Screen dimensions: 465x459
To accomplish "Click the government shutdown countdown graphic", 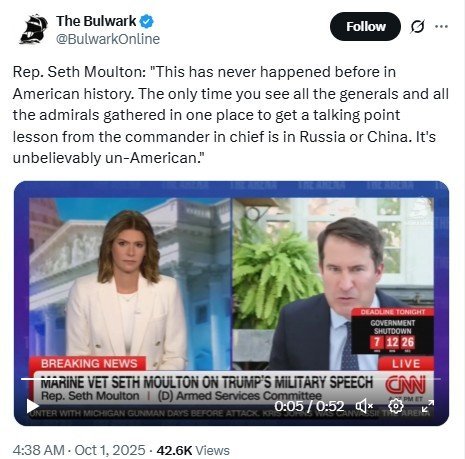I will coord(393,331).
